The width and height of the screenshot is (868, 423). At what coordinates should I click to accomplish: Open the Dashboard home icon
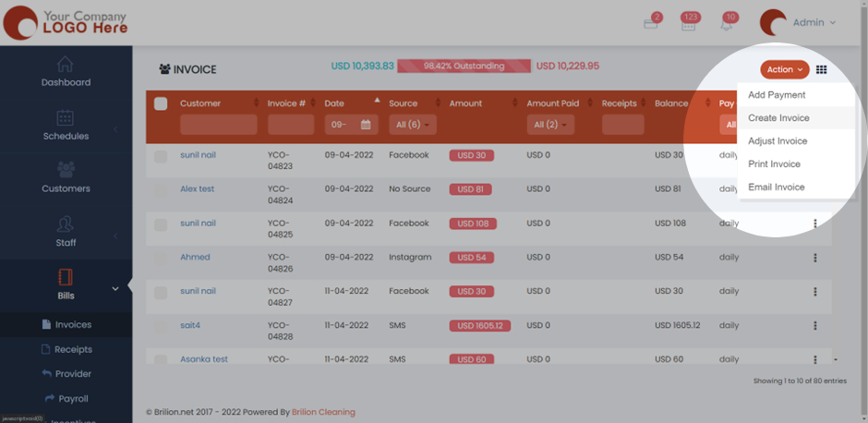tap(65, 65)
